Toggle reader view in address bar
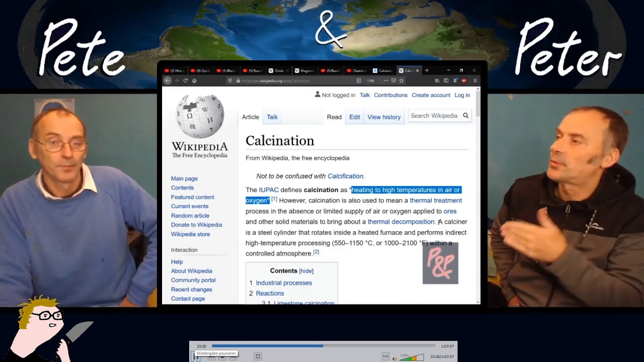The height and width of the screenshot is (362, 644). click(359, 80)
